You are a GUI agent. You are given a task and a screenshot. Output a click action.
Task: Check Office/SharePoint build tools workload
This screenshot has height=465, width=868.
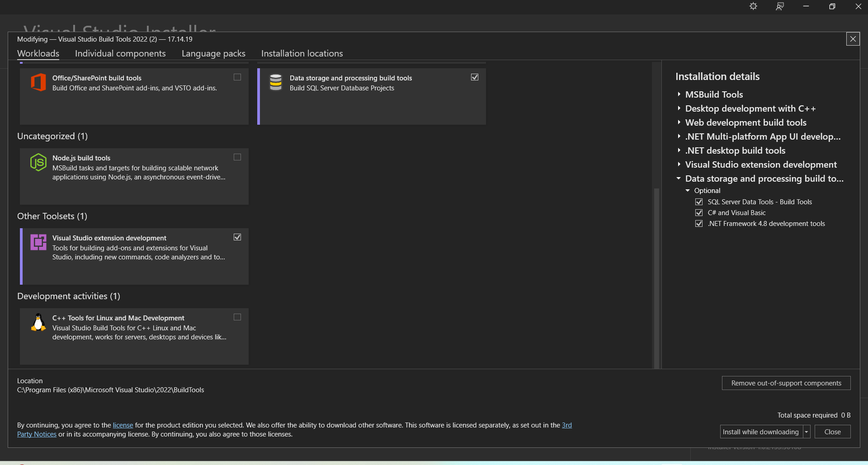pyautogui.click(x=237, y=77)
